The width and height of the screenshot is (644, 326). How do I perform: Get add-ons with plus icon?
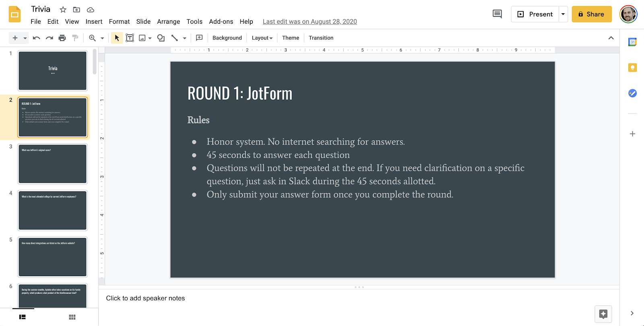pyautogui.click(x=632, y=134)
